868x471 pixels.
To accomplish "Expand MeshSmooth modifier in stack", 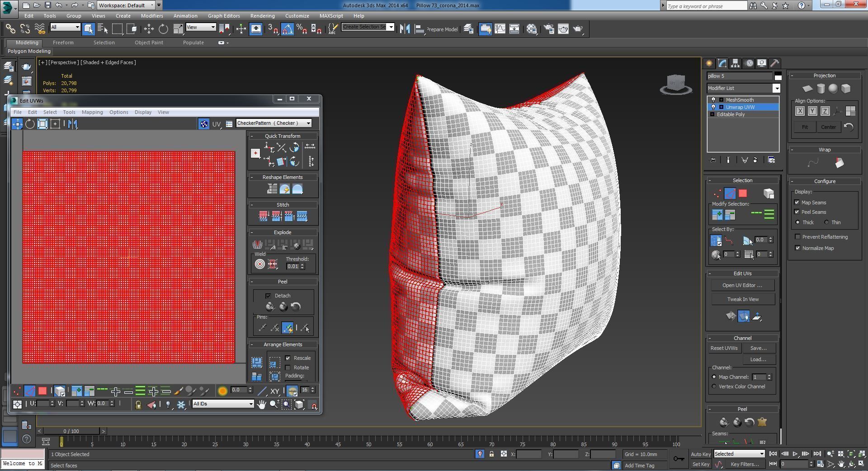I will coord(721,100).
